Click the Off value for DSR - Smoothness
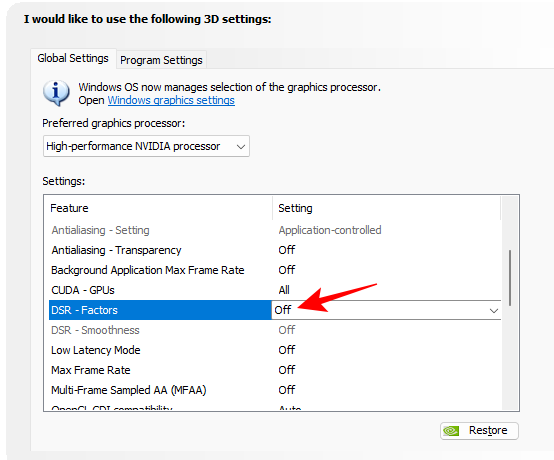Viewport: 554px width, 460px height. pyautogui.click(x=287, y=330)
